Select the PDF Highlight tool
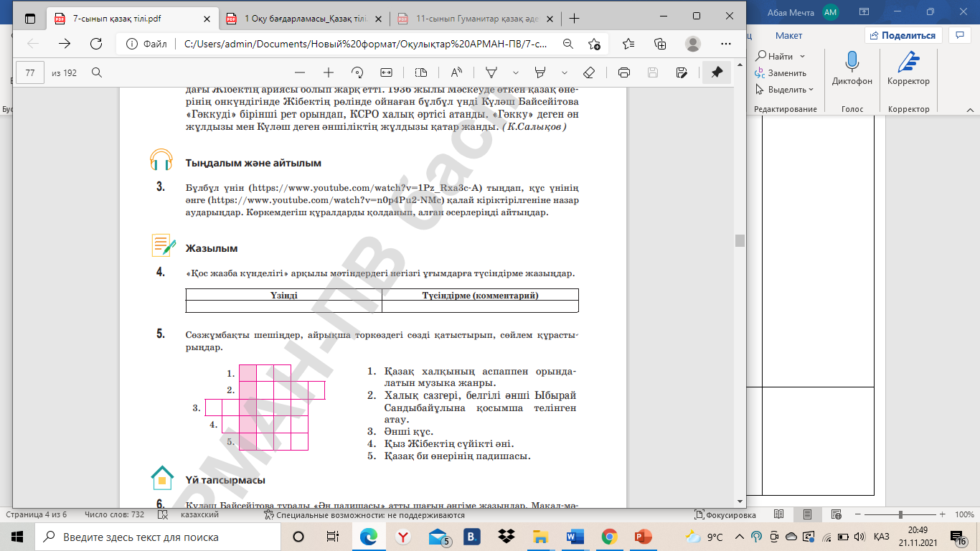This screenshot has height=551, width=980. click(x=541, y=72)
